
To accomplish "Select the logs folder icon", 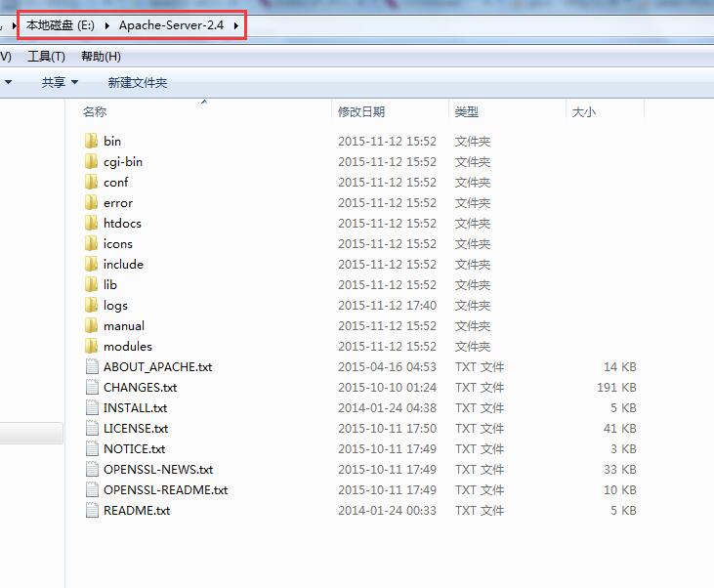I will click(x=91, y=305).
